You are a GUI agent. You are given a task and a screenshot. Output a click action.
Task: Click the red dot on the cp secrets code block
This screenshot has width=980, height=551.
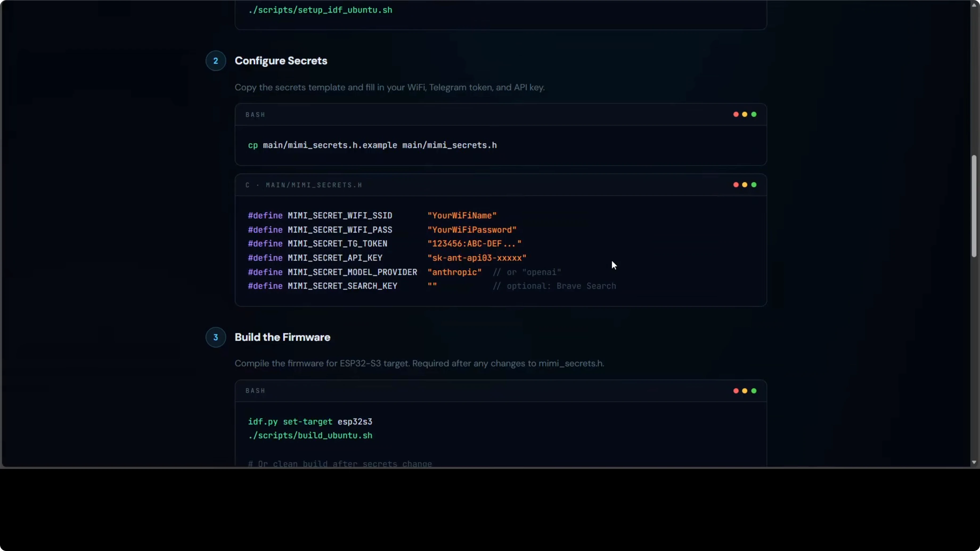click(736, 114)
